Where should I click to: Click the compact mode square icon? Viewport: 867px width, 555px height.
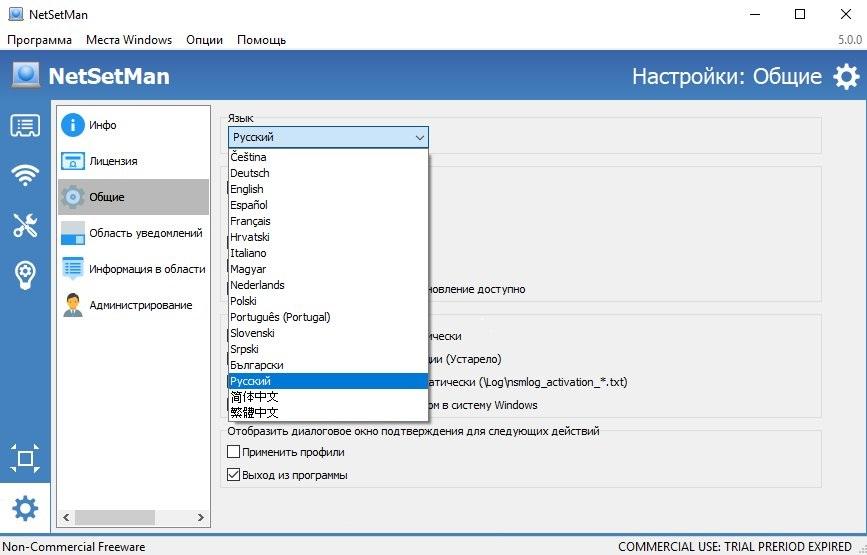[x=25, y=459]
